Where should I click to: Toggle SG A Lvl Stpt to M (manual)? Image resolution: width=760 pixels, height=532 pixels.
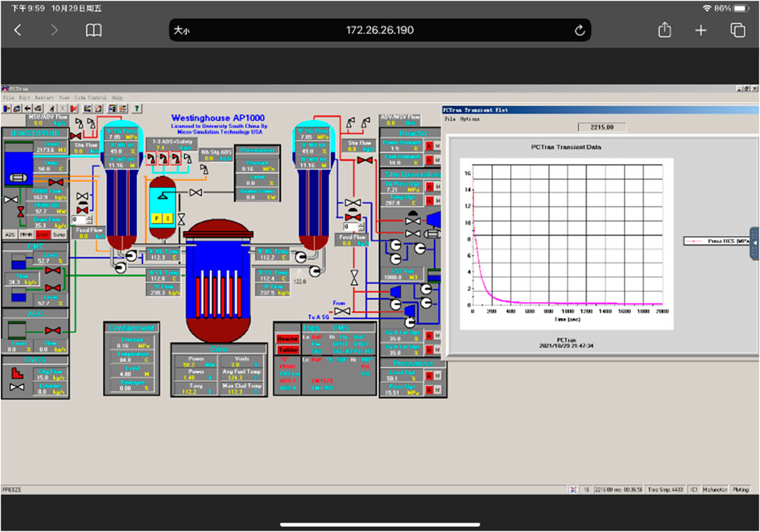(x=437, y=335)
